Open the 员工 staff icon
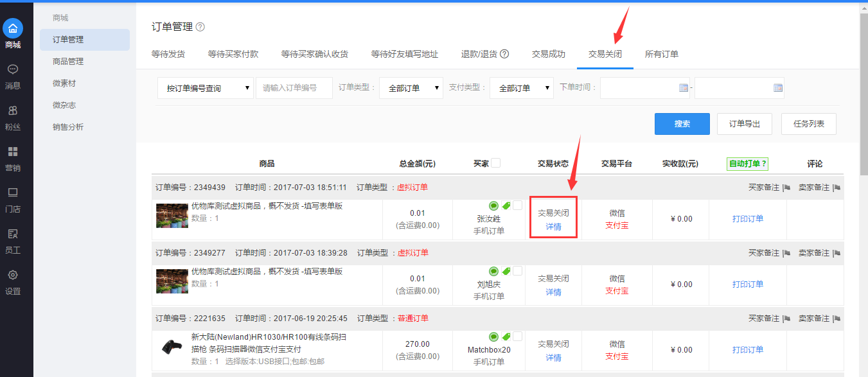868x377 pixels. [x=13, y=234]
